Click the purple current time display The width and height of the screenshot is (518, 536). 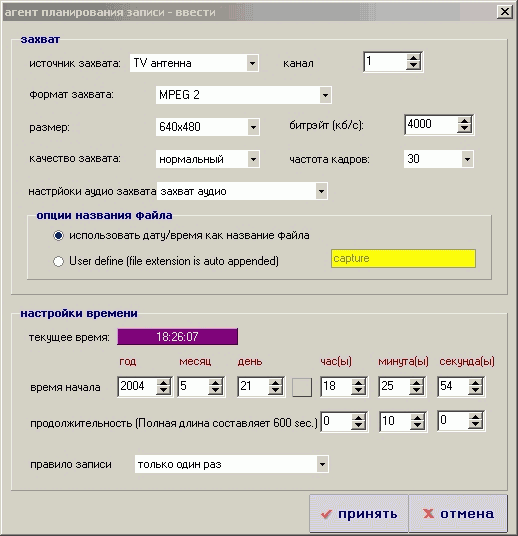177,337
